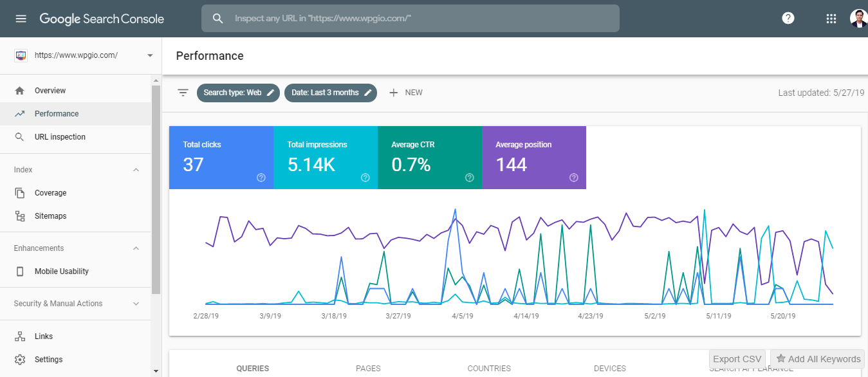Image resolution: width=868 pixels, height=377 pixels.
Task: Click star icon on Add All Keywords
Action: pyautogui.click(x=781, y=359)
